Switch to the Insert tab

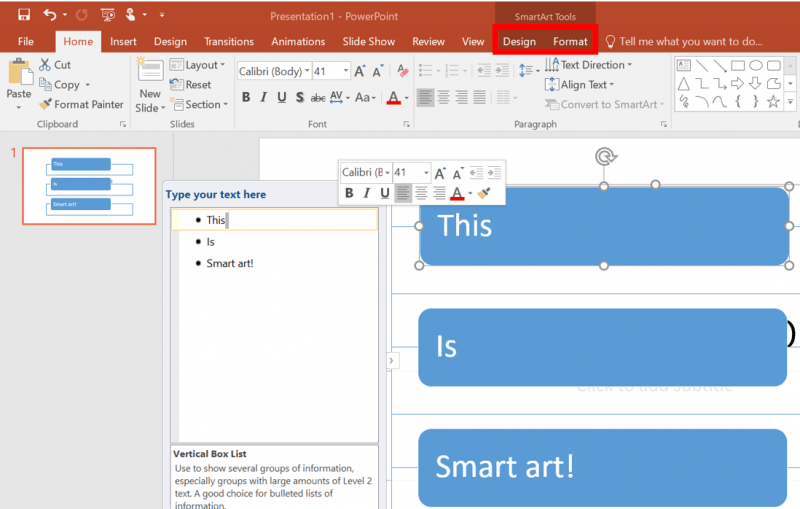point(123,41)
